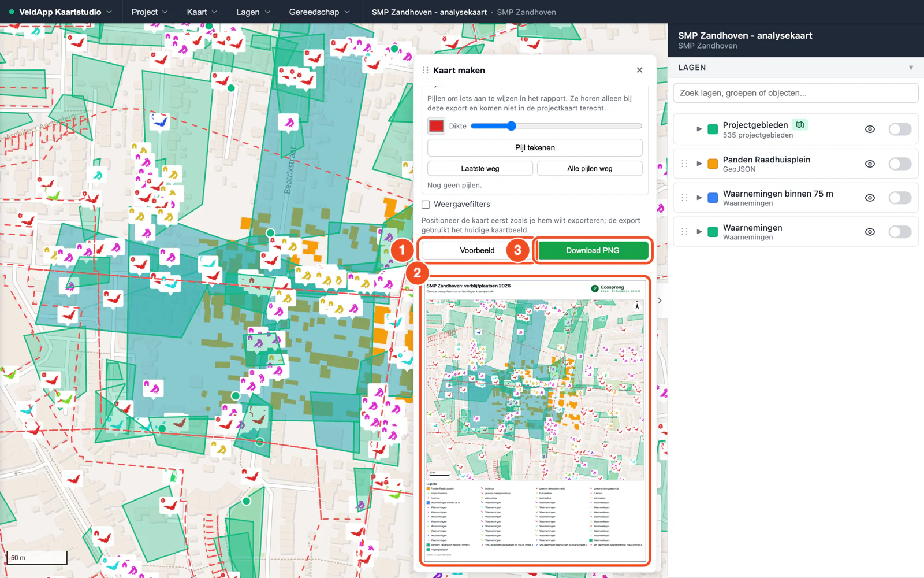924x578 pixels.
Task: Close the Kaart maken dialog
Action: (639, 70)
